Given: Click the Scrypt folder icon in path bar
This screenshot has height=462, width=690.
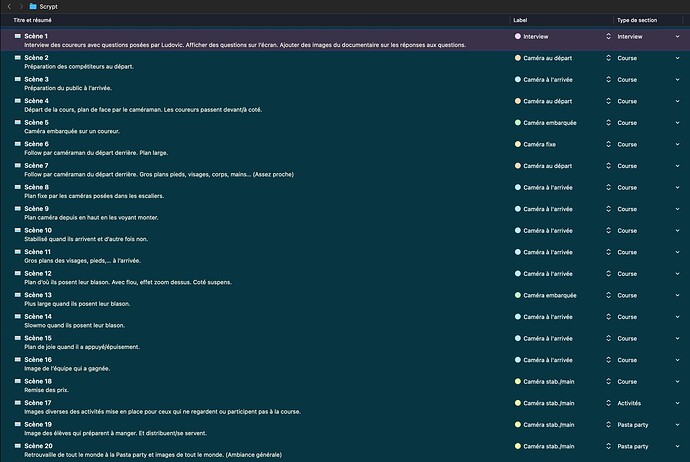Looking at the screenshot, I should 33,6.
